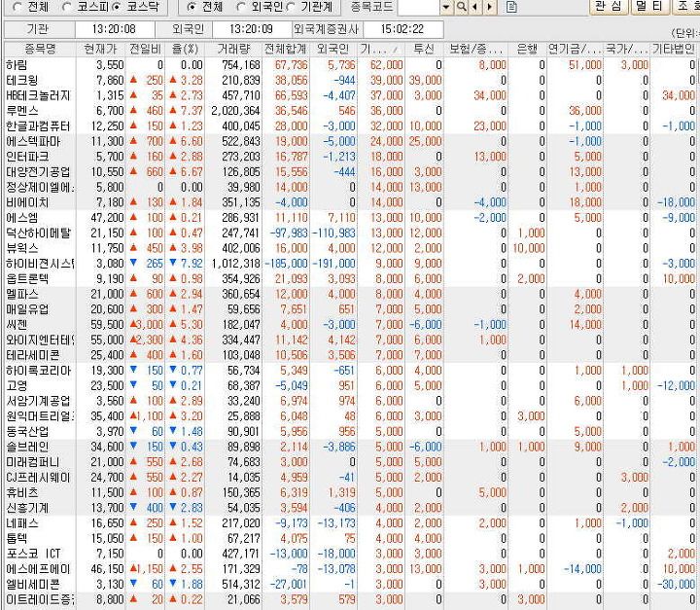Select the 동국산업 stock name

pyautogui.click(x=27, y=432)
